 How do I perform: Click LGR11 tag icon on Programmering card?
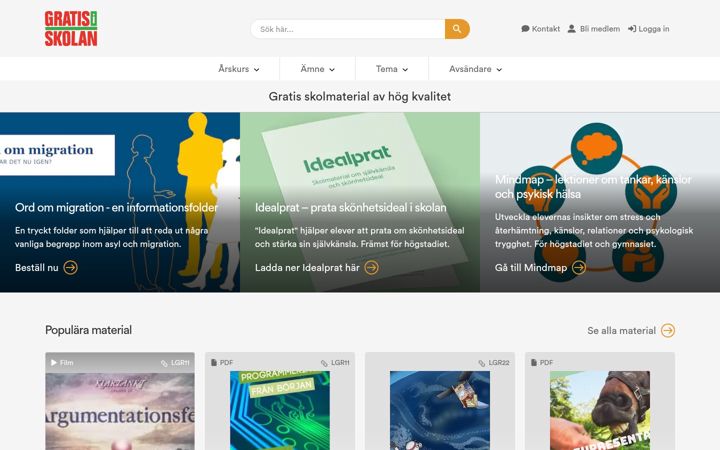pos(324,363)
